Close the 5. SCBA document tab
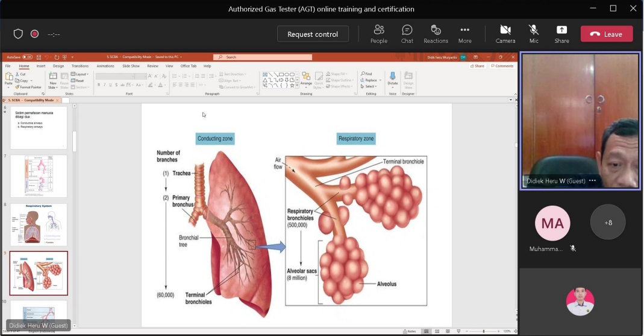 [57, 100]
